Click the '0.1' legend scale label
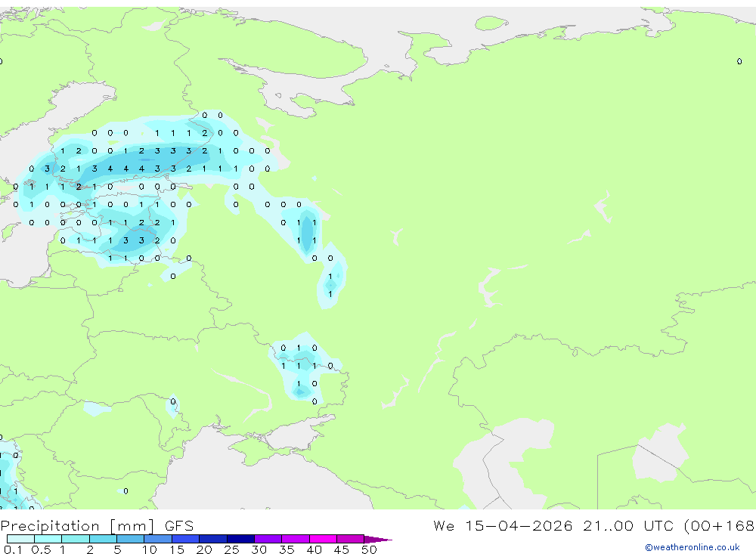756x554 pixels. tap(13, 549)
